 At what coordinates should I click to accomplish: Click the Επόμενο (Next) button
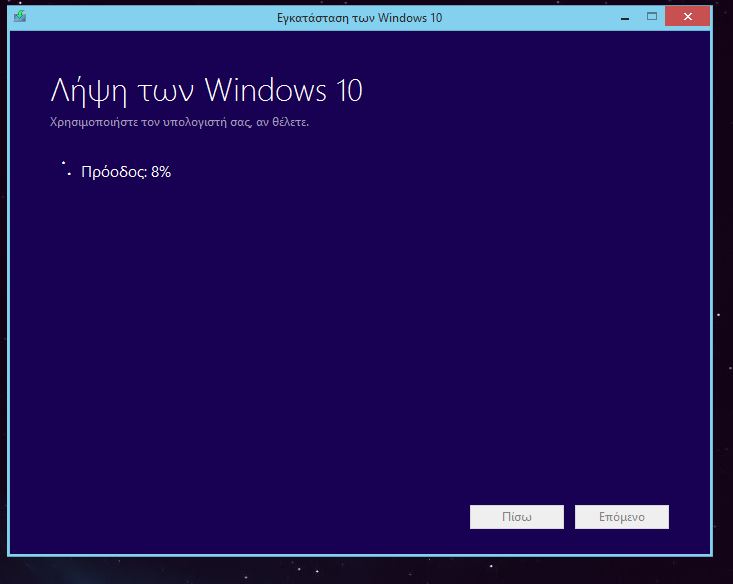pos(622,517)
